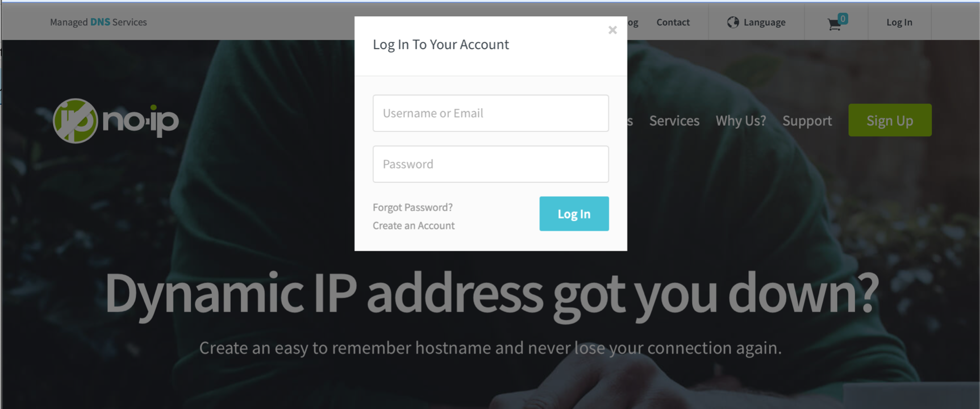Focus the Username or Email field
The width and height of the screenshot is (980, 409).
coord(491,113)
